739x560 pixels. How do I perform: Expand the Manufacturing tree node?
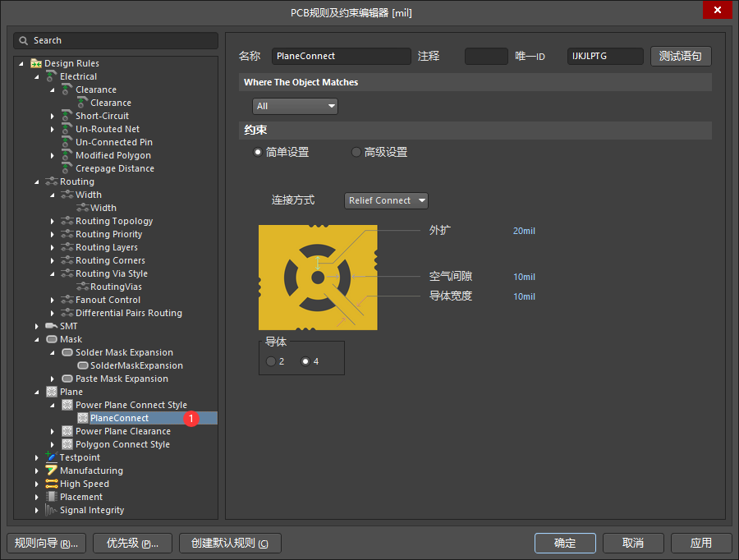click(x=37, y=470)
